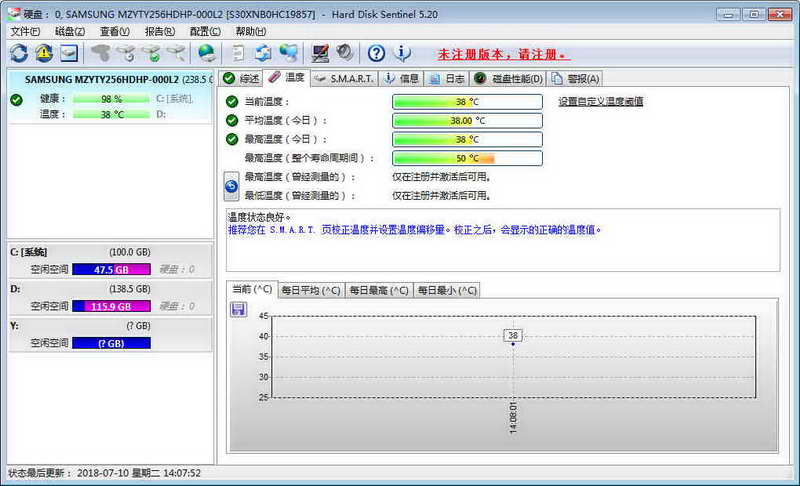Click the 设置自定义温度阈值 link
The width and height of the screenshot is (800, 486).
pyautogui.click(x=601, y=101)
